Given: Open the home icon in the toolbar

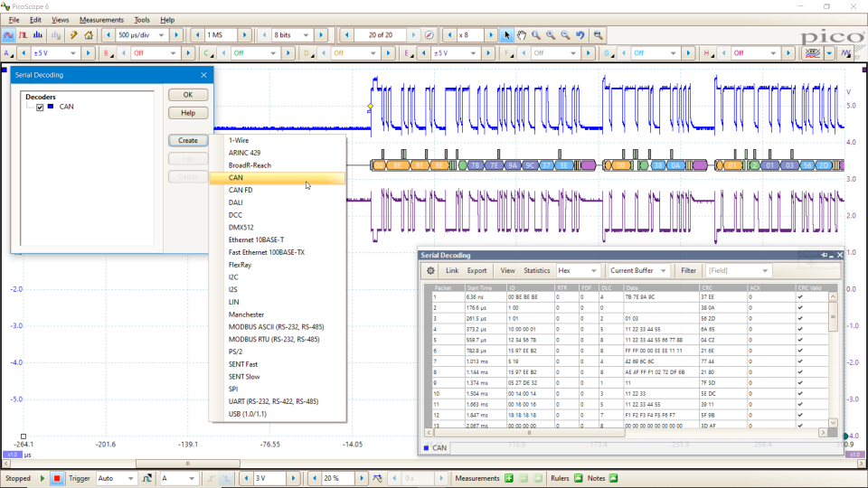Looking at the screenshot, I should [89, 35].
